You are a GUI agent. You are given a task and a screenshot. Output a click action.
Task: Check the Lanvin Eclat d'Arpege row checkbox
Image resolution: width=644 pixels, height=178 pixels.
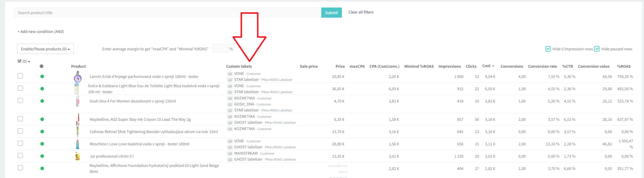click(20, 76)
